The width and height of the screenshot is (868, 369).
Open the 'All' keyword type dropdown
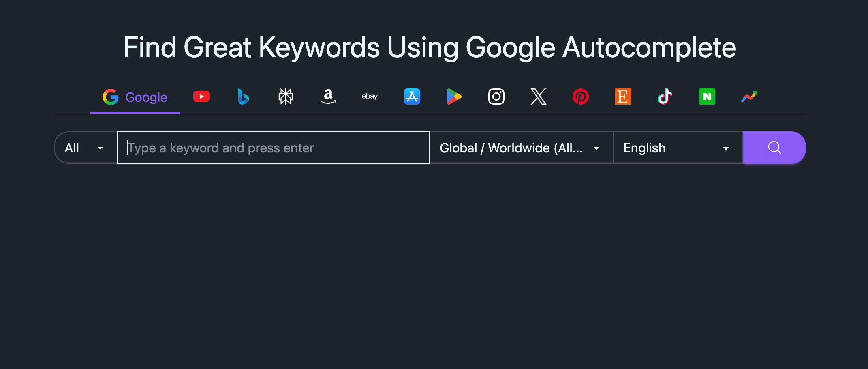pyautogui.click(x=85, y=148)
